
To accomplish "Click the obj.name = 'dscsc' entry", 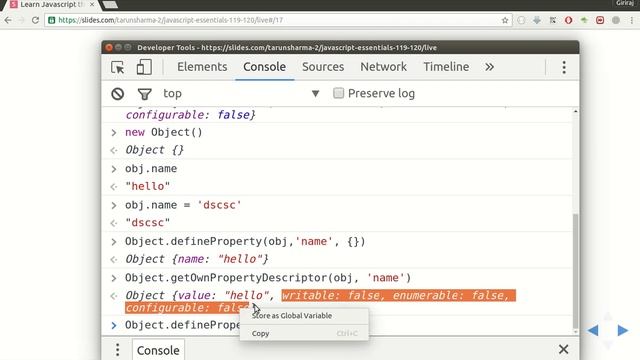I will (x=183, y=205).
